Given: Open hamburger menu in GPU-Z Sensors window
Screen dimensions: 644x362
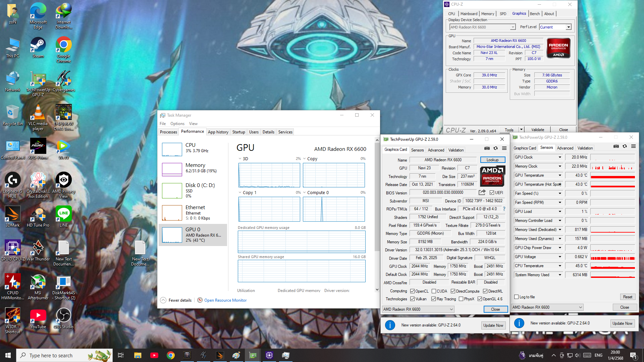Looking at the screenshot, I should pos(633,146).
